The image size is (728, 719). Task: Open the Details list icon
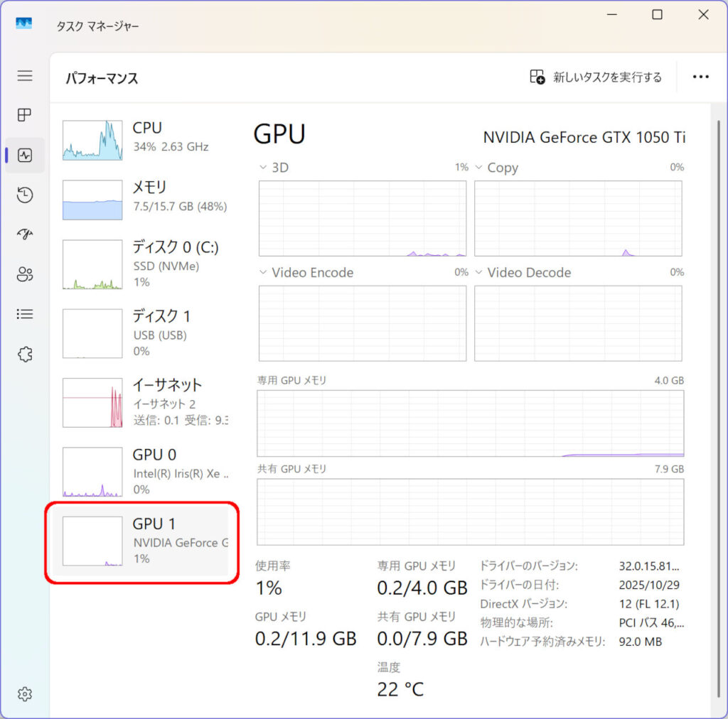tap(25, 314)
